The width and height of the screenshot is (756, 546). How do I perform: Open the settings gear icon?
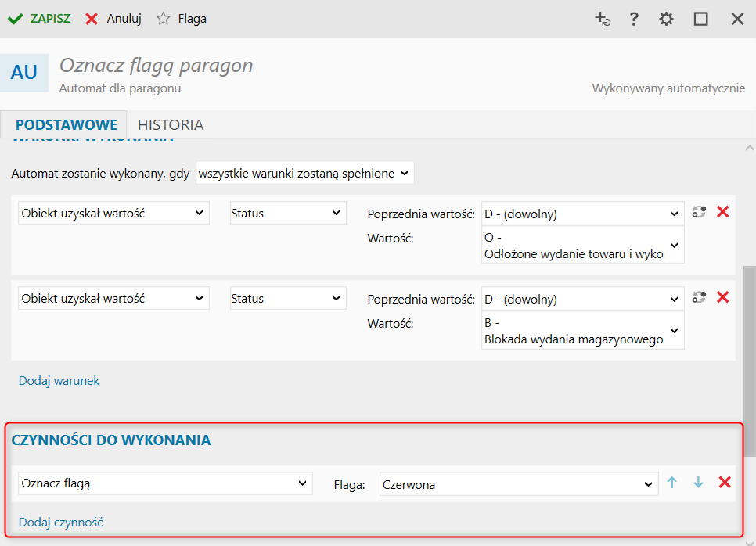[666, 20]
